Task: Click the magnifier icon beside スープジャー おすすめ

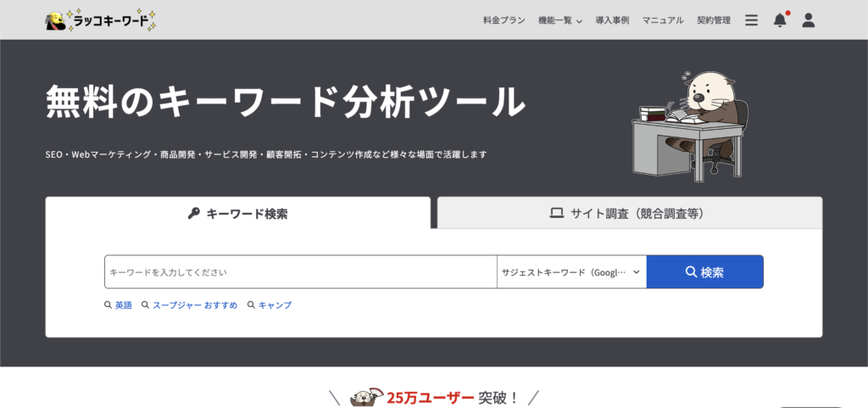Action: coord(146,305)
